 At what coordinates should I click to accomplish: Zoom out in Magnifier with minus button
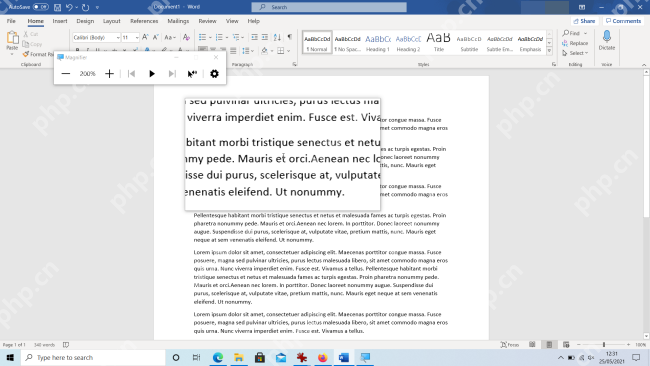click(66, 74)
